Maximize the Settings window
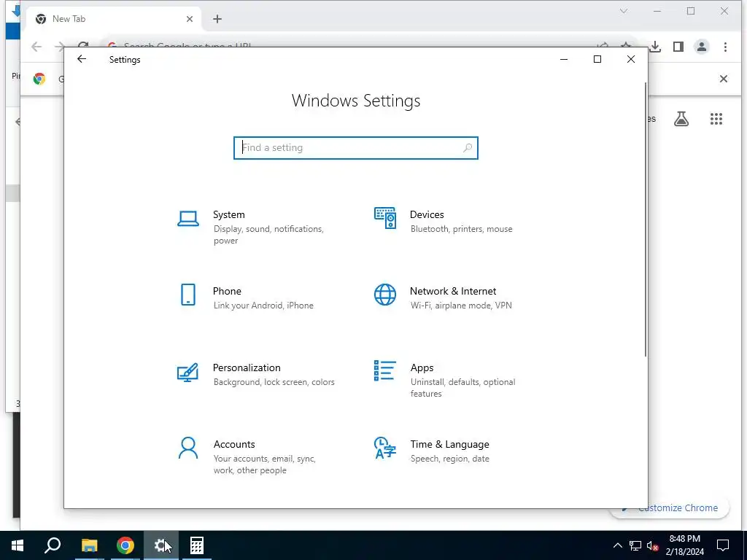This screenshot has width=747, height=560. (597, 59)
